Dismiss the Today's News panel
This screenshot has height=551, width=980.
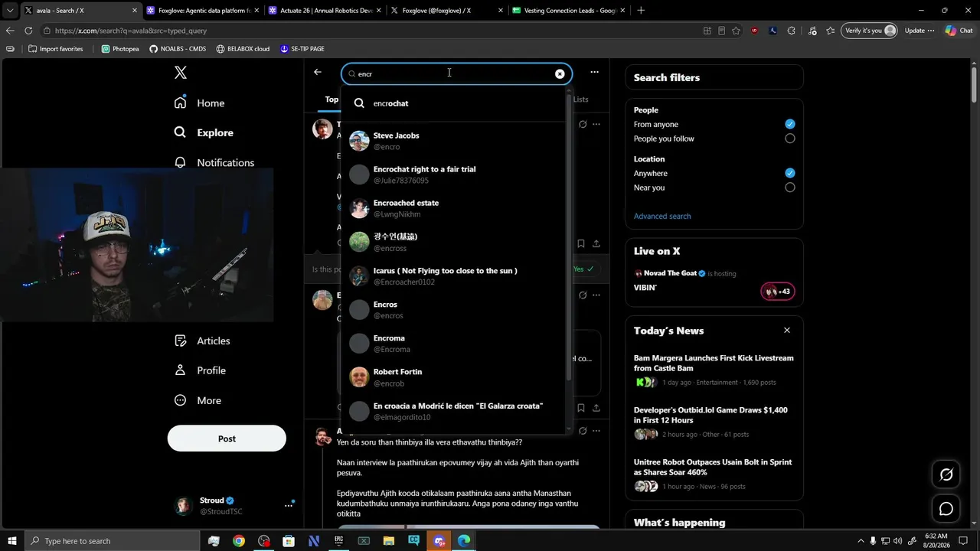pyautogui.click(x=786, y=330)
